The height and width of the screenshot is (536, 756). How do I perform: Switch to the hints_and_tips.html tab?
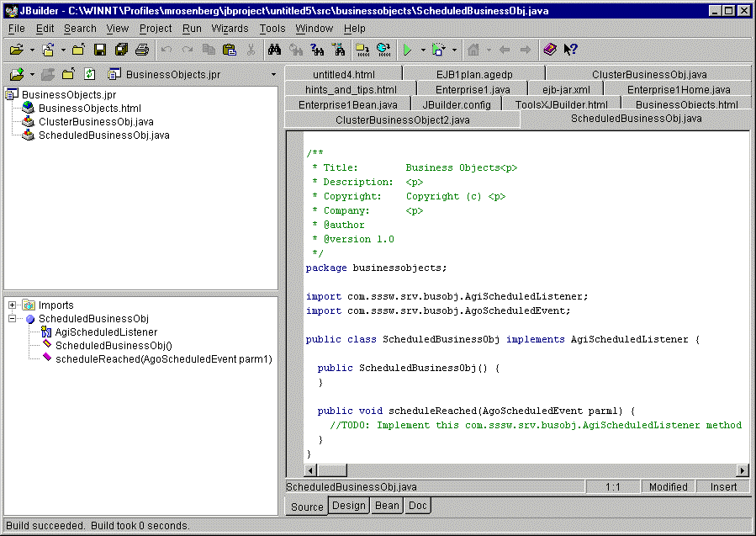click(x=351, y=90)
